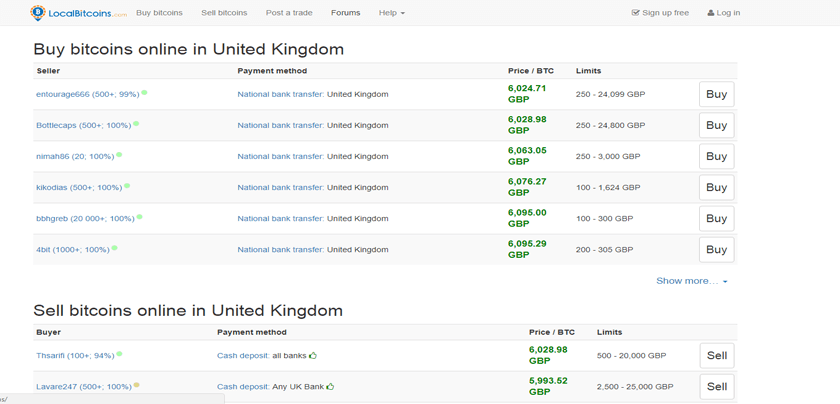840x404 pixels.
Task: Open seller profile bbhgreb (20 000+; 100%)
Action: pos(85,219)
